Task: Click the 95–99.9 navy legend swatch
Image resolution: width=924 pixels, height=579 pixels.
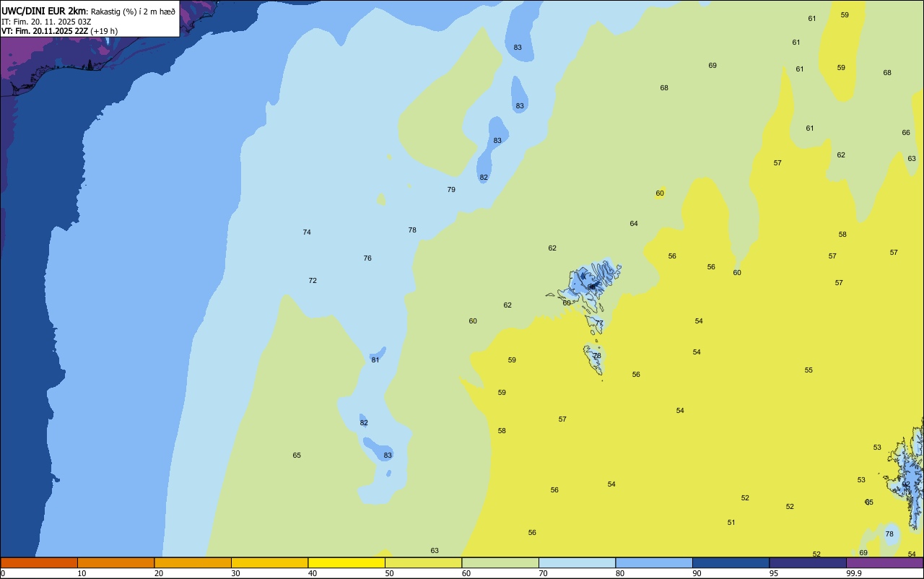Action: [x=808, y=562]
